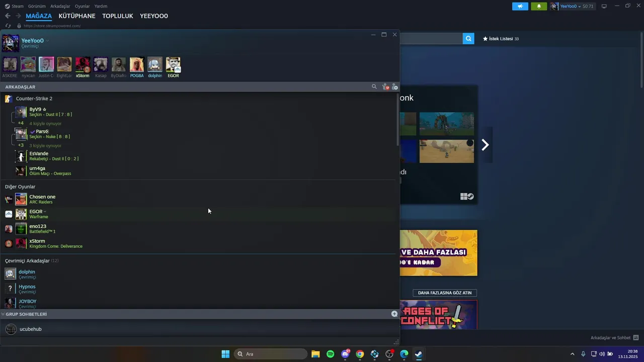Open the green notifications bell

click(539, 6)
